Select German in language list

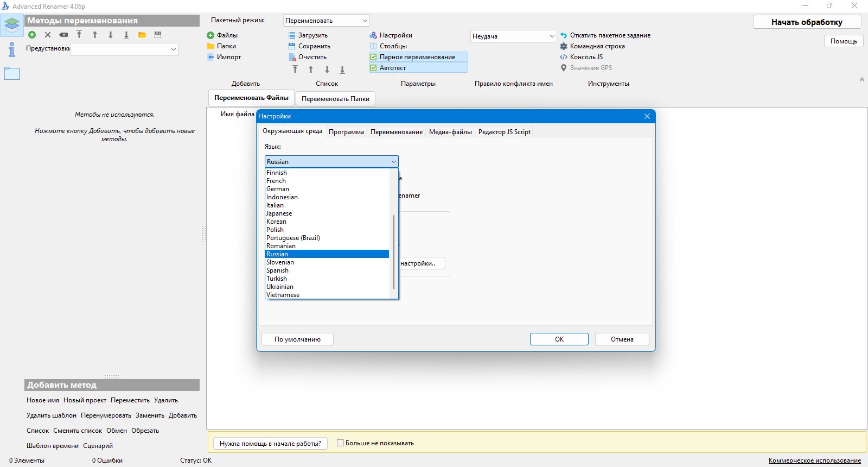pos(327,189)
